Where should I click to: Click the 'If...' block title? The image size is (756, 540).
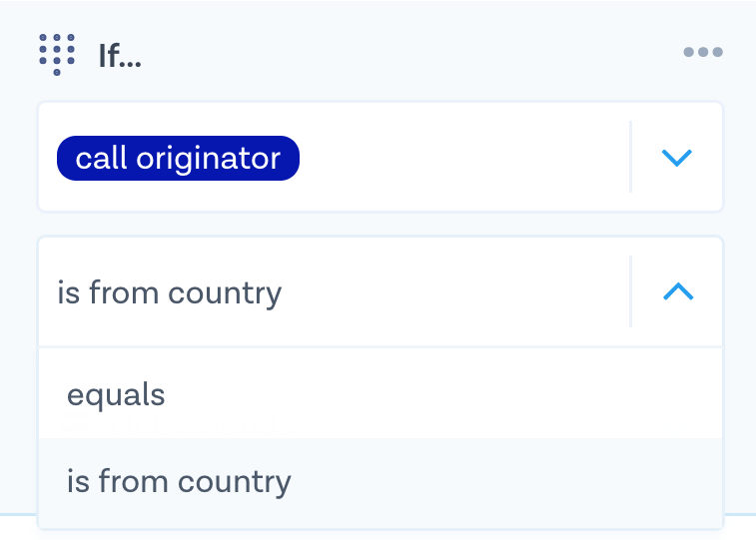pos(120,56)
